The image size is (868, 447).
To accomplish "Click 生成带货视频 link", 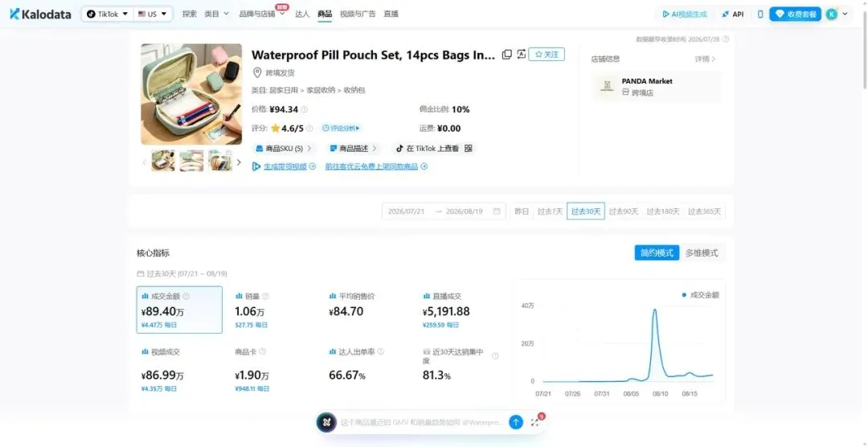I will point(284,166).
